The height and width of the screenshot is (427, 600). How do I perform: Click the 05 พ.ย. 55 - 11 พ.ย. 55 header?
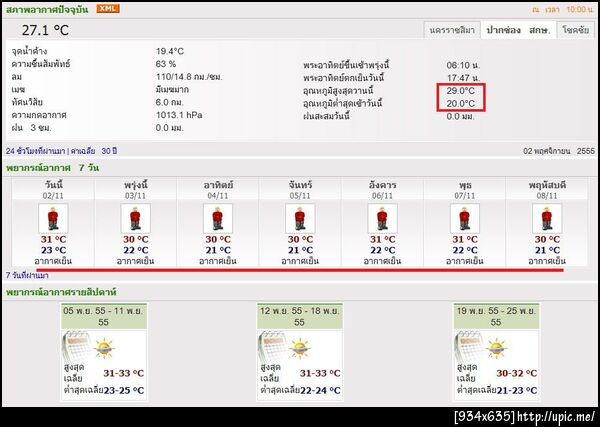[103, 316]
